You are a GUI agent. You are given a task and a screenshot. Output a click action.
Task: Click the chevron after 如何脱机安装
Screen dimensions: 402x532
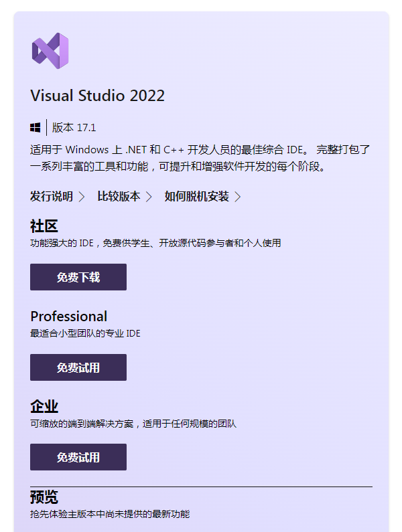pyautogui.click(x=238, y=197)
